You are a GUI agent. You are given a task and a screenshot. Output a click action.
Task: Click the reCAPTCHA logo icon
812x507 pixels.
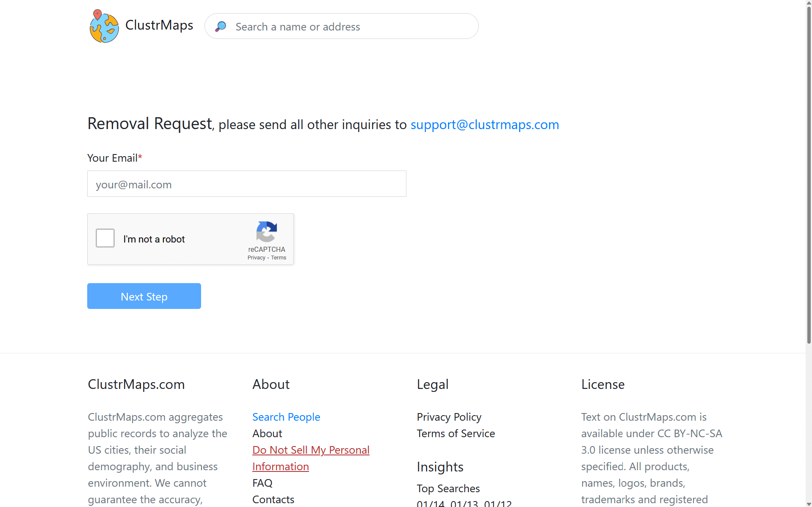click(267, 233)
